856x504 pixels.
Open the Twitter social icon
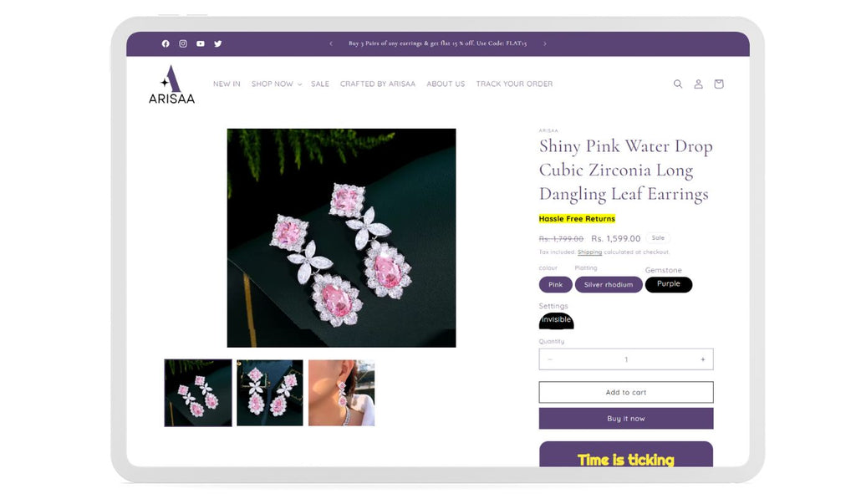click(x=218, y=43)
